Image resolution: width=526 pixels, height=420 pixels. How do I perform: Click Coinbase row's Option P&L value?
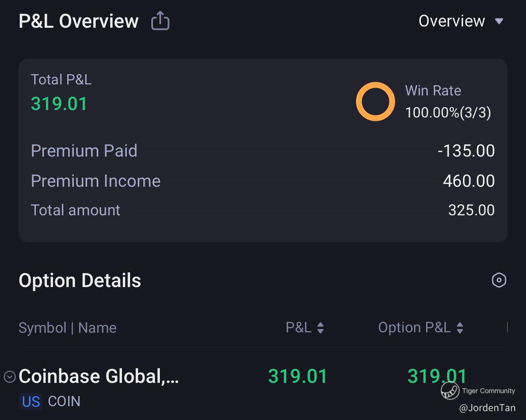click(x=437, y=376)
